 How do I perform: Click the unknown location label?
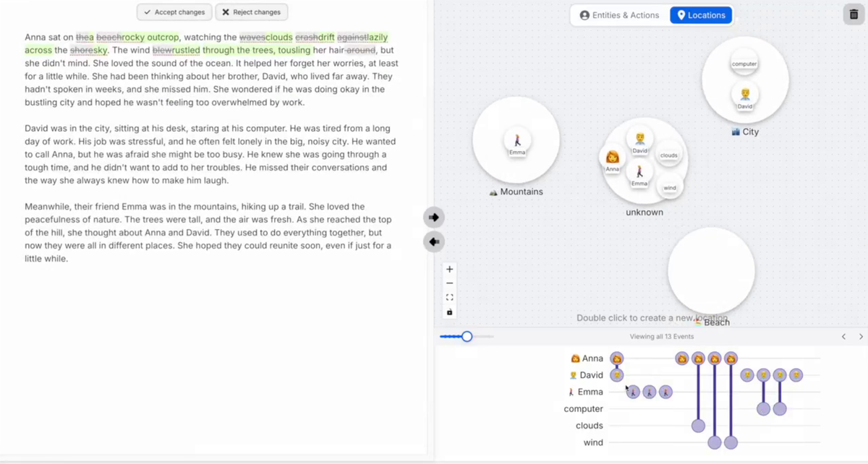644,212
